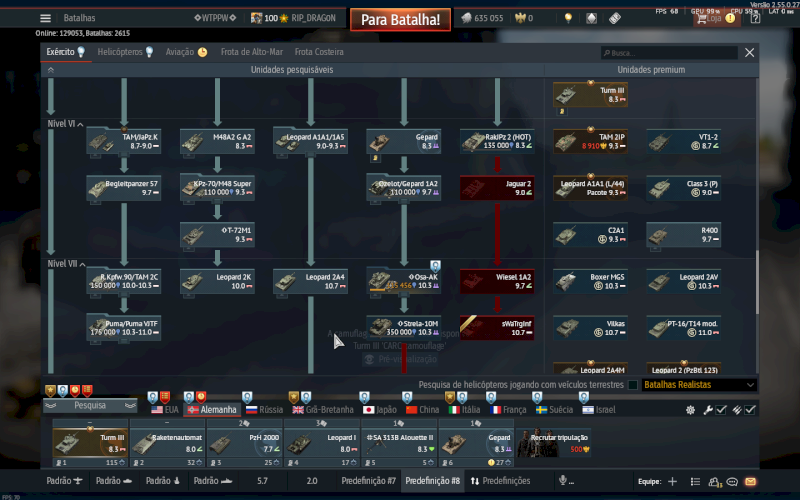Select the Leopard 2A4 tree card
Screen dimensions: 800x500
310,282
